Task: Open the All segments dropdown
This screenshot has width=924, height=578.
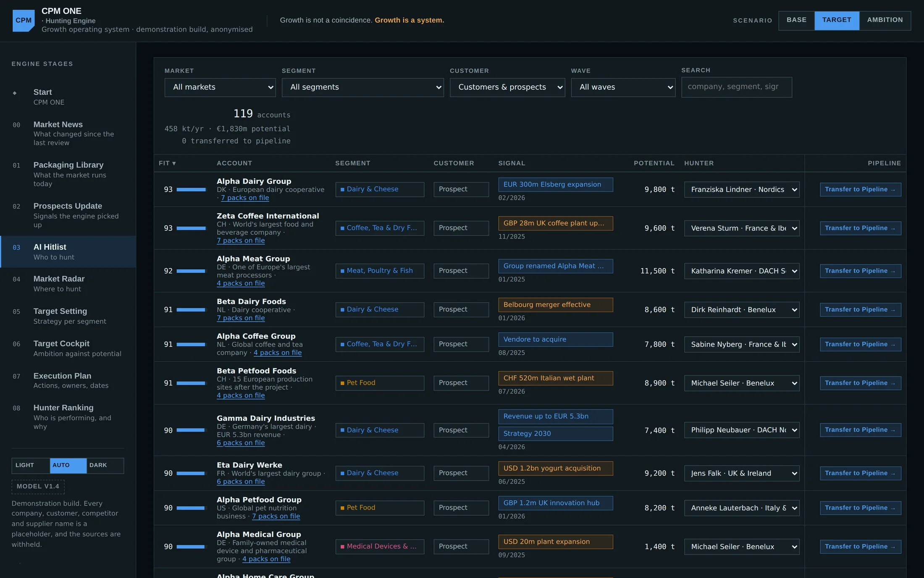Action: pos(362,87)
